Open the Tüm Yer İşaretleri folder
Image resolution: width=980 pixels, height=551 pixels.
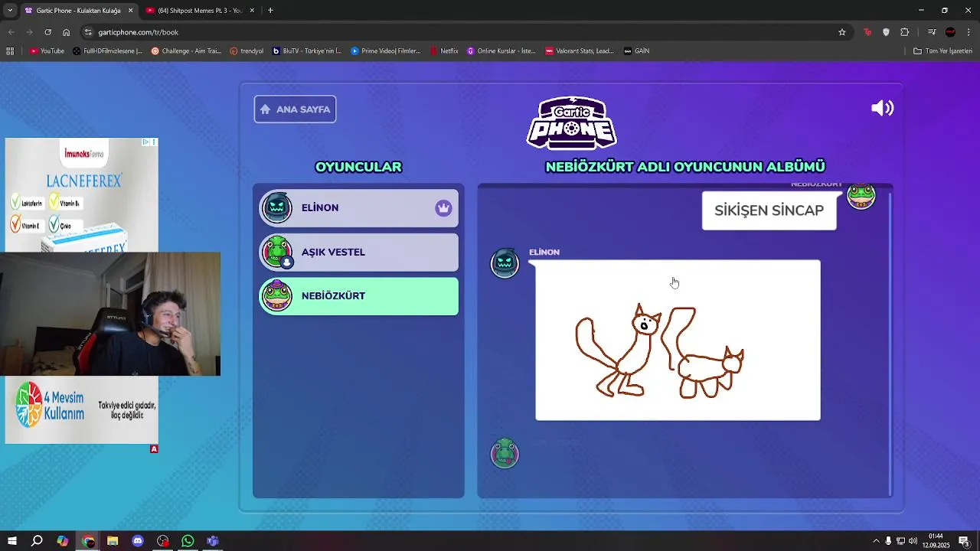click(942, 51)
